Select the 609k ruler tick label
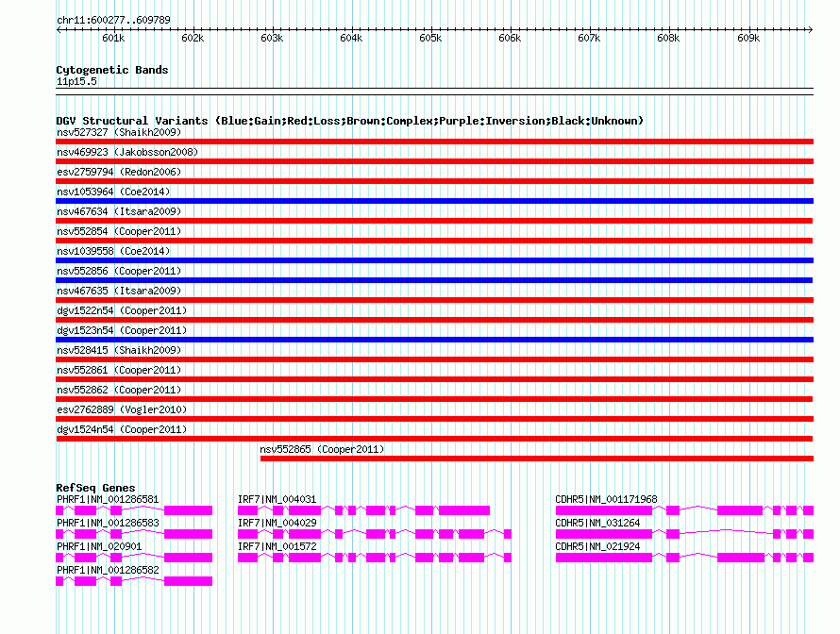Viewport: 840px width, 634px height. tap(748, 38)
